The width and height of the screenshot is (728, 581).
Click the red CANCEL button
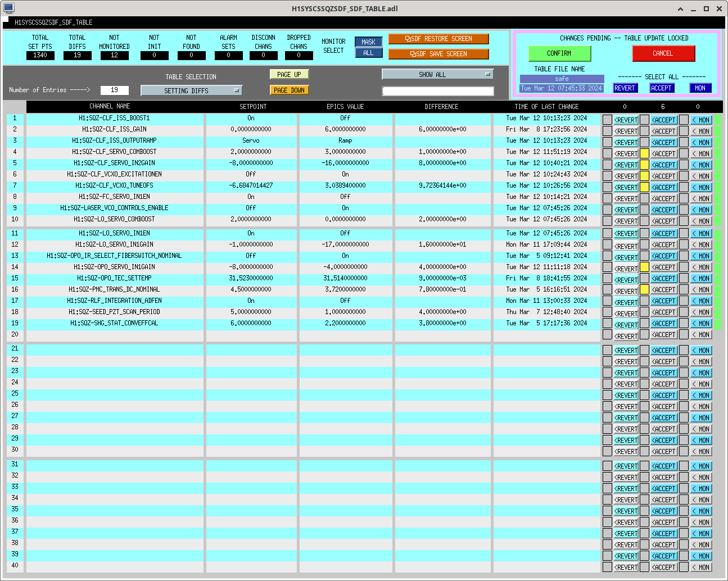click(663, 53)
